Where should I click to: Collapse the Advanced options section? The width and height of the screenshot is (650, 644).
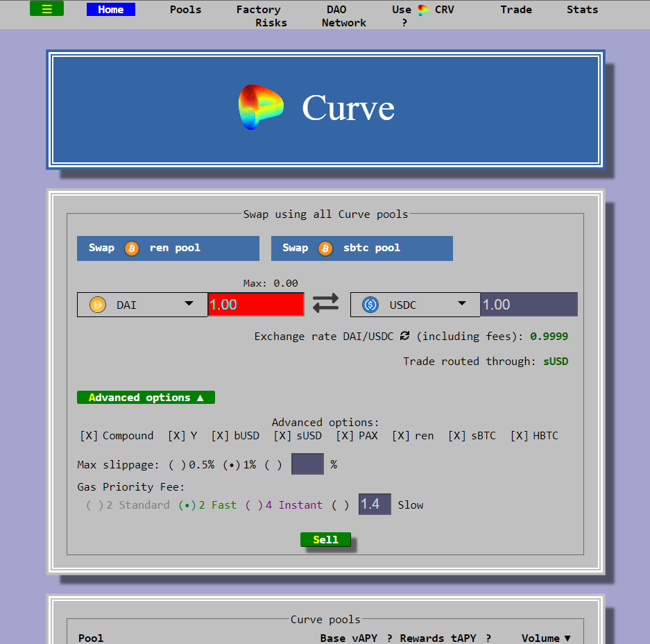pyautogui.click(x=146, y=397)
